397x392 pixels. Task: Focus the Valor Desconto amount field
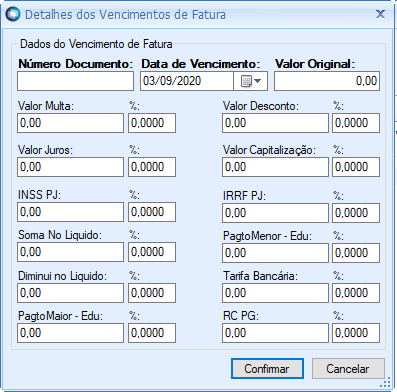pyautogui.click(x=275, y=123)
